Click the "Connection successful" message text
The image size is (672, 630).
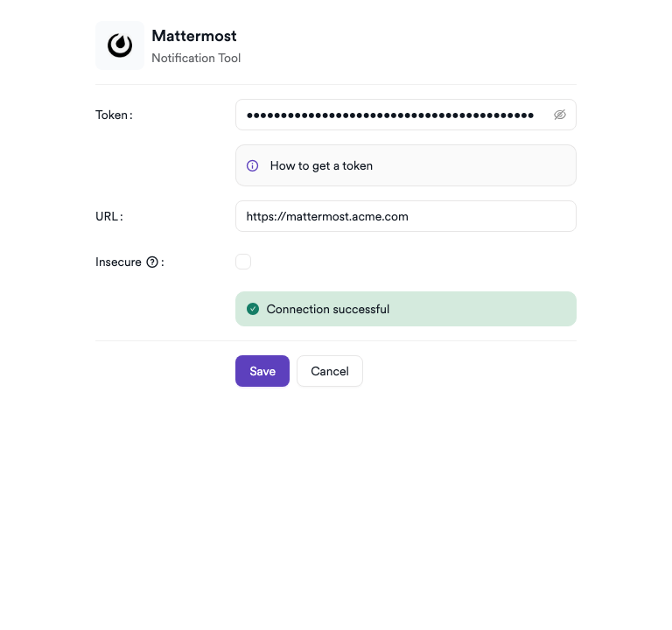328,309
